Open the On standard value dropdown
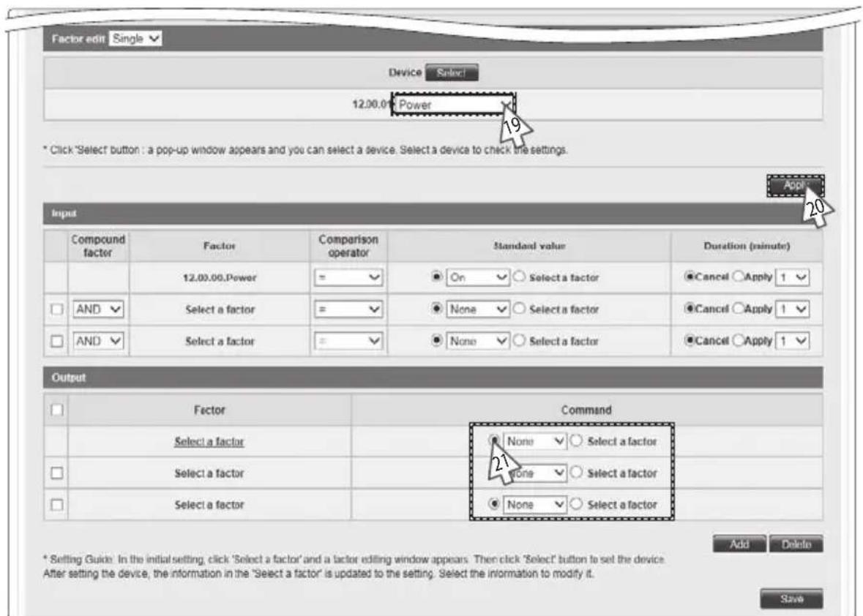This screenshot has height=616, width=863. pos(478,277)
